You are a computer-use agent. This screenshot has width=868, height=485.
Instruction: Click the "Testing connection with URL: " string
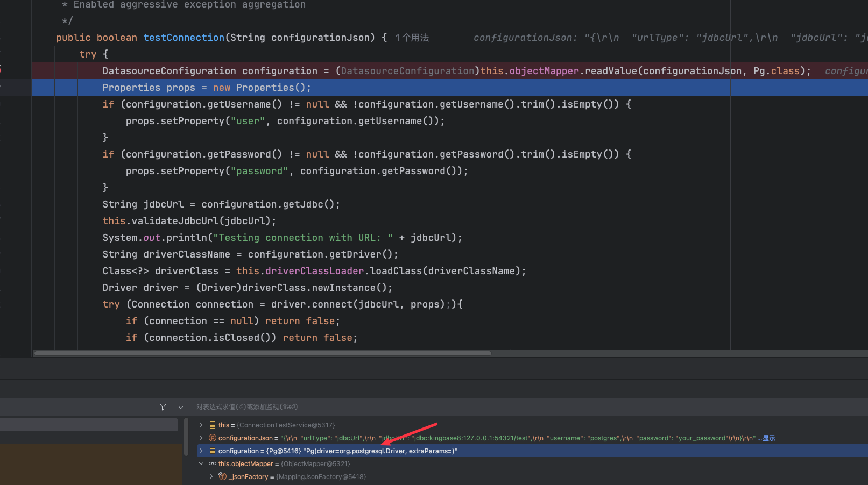click(303, 238)
